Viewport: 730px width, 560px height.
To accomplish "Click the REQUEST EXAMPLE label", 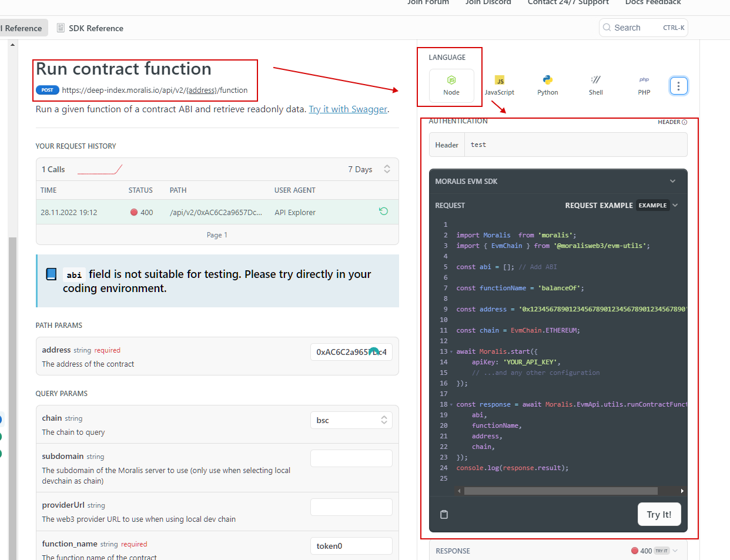I will tap(599, 205).
